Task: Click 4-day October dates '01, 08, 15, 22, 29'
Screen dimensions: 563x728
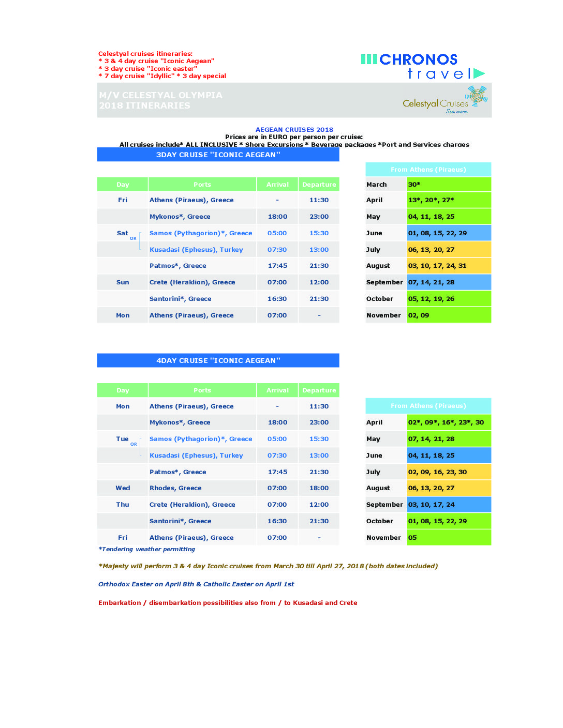Action: click(449, 521)
